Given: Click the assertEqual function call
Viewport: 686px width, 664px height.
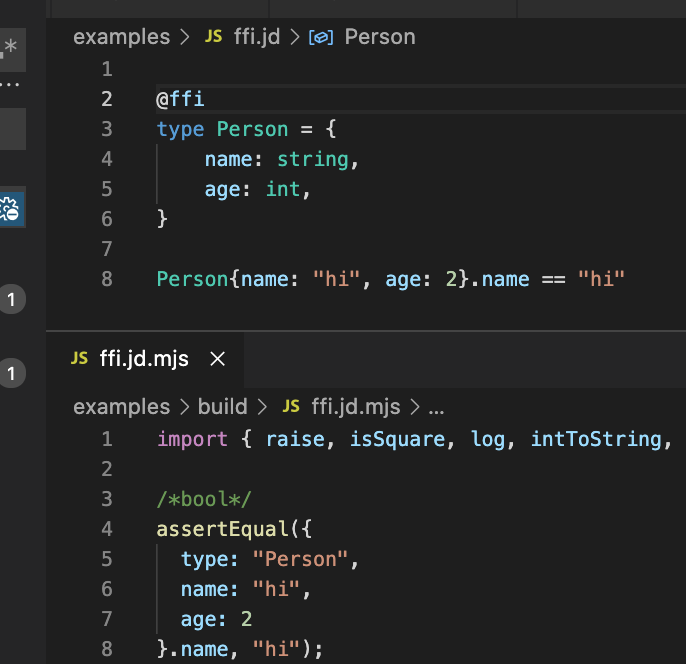Looking at the screenshot, I should tap(222, 529).
